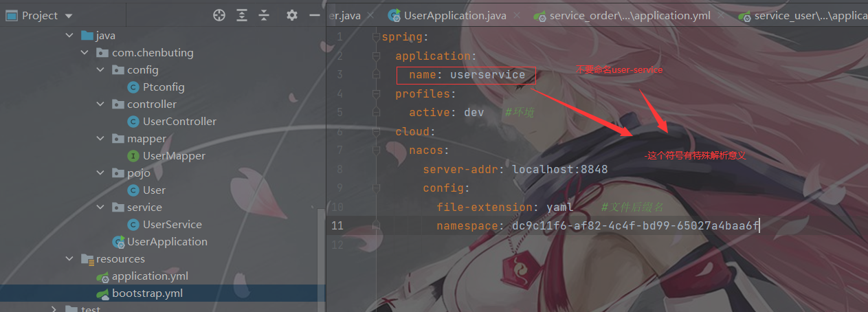Click the UserMapper interface icon
Image resolution: width=868 pixels, height=312 pixels.
coord(133,156)
